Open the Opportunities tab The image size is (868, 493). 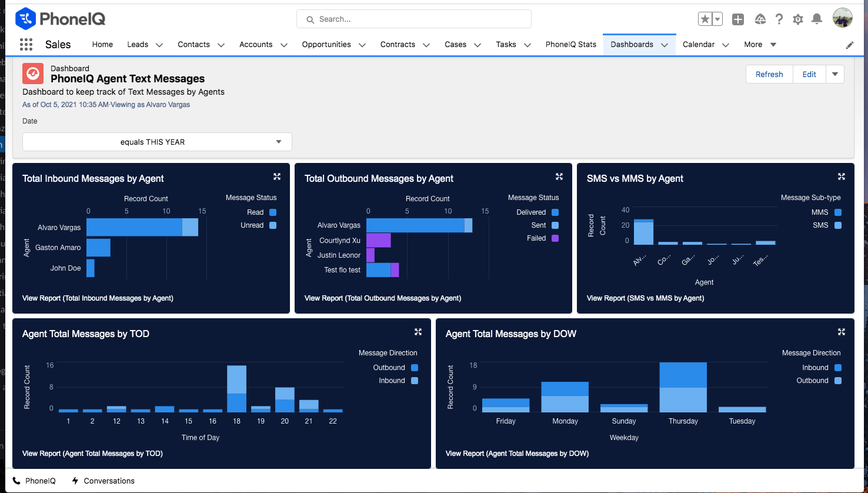tap(326, 45)
